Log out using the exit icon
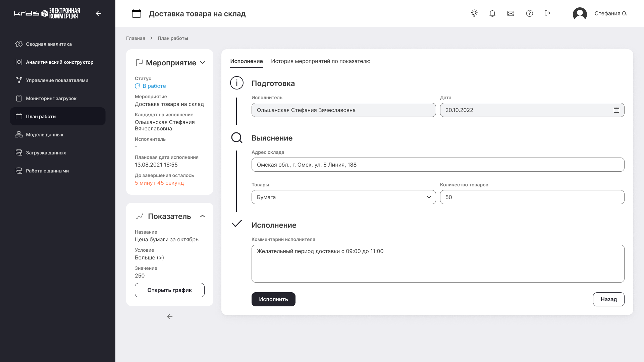Viewport: 644px width, 362px height. tap(548, 13)
